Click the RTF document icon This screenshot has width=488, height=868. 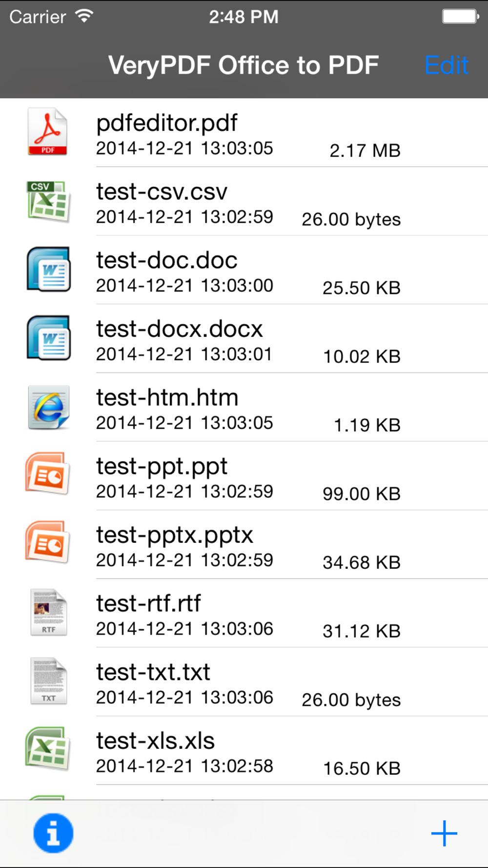click(48, 612)
